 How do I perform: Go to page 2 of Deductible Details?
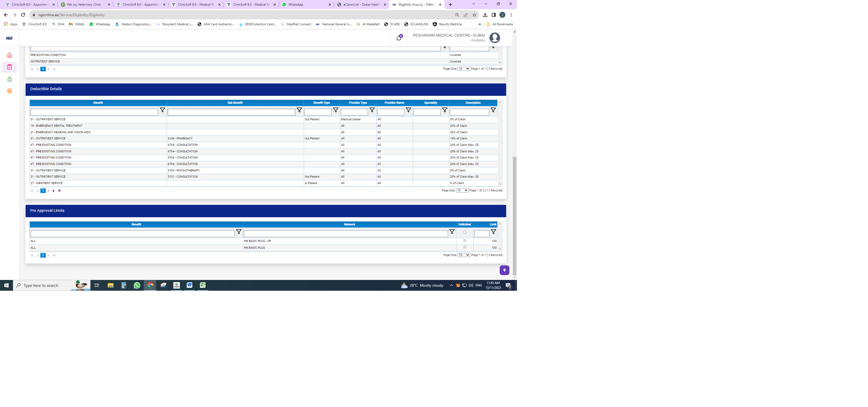[48, 191]
